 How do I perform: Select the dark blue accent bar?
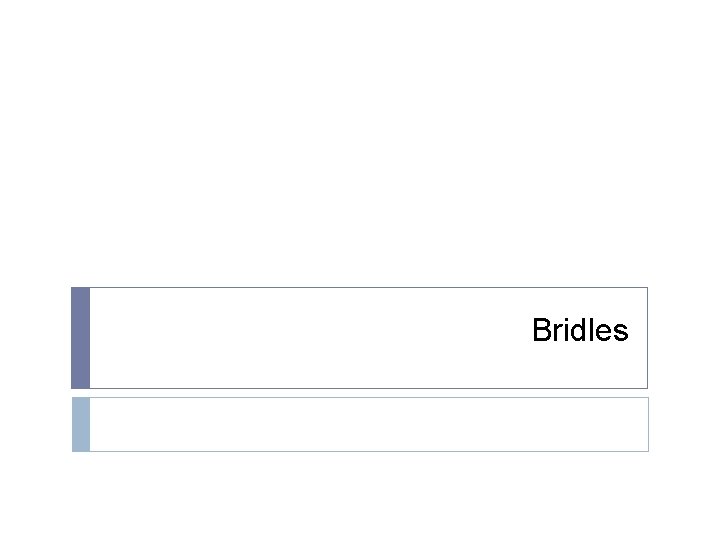[x=81, y=338]
